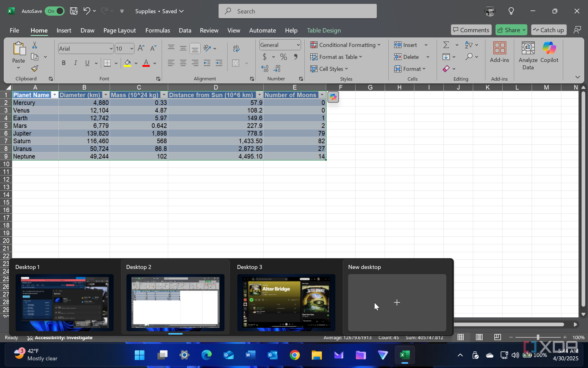This screenshot has width=588, height=368.
Task: Open the Planet Name filter dropdown
Action: pos(55,95)
